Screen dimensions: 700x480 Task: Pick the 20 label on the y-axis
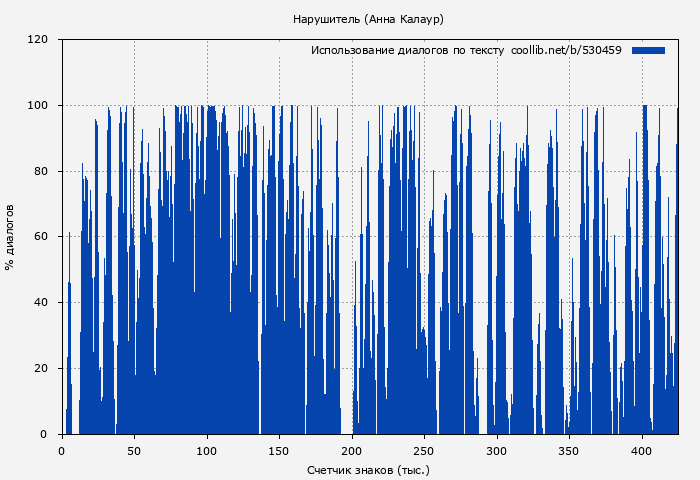click(x=41, y=368)
